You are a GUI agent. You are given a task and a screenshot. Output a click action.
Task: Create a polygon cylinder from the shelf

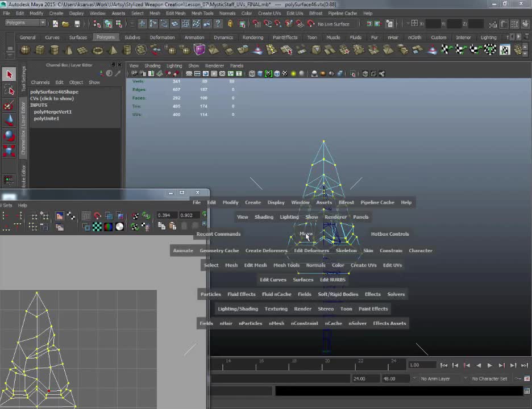(x=55, y=50)
